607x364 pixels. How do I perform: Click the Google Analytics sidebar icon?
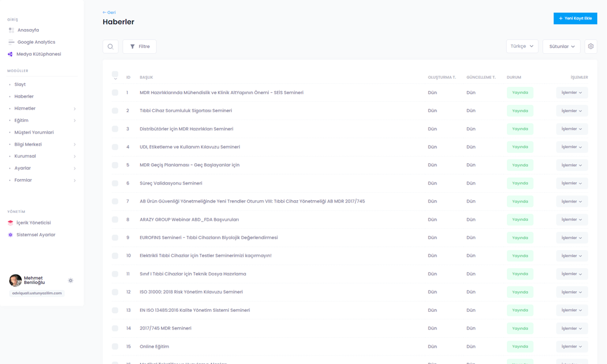click(x=11, y=42)
